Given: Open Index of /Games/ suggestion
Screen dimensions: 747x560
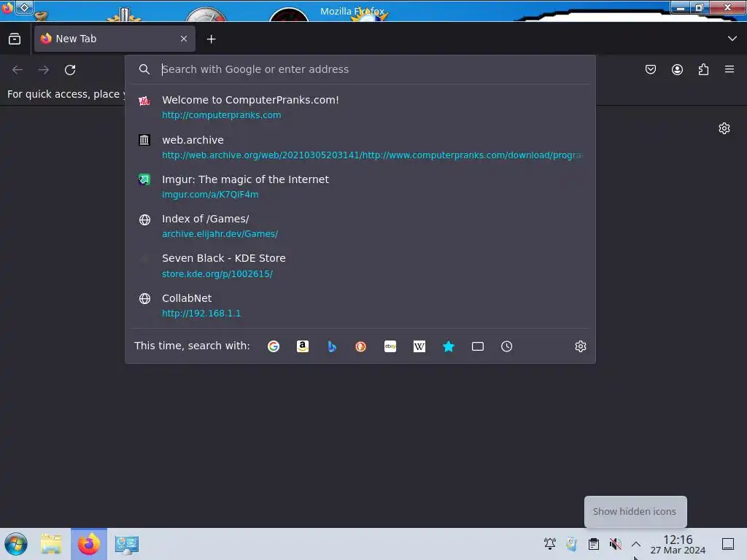Looking at the screenshot, I should point(360,226).
